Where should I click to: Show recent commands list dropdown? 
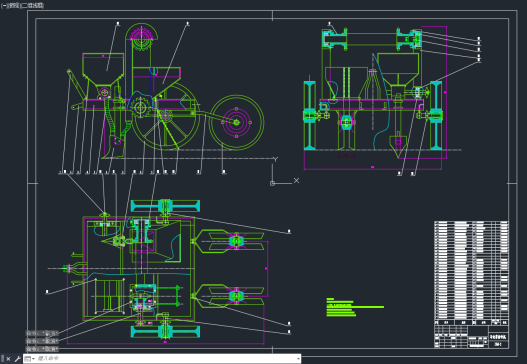[30, 359]
